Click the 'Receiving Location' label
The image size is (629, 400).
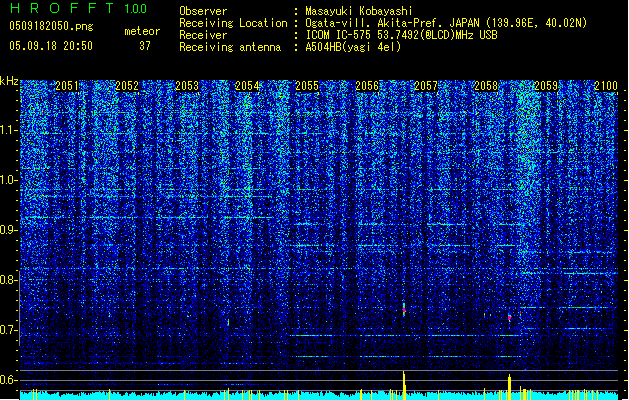point(233,23)
